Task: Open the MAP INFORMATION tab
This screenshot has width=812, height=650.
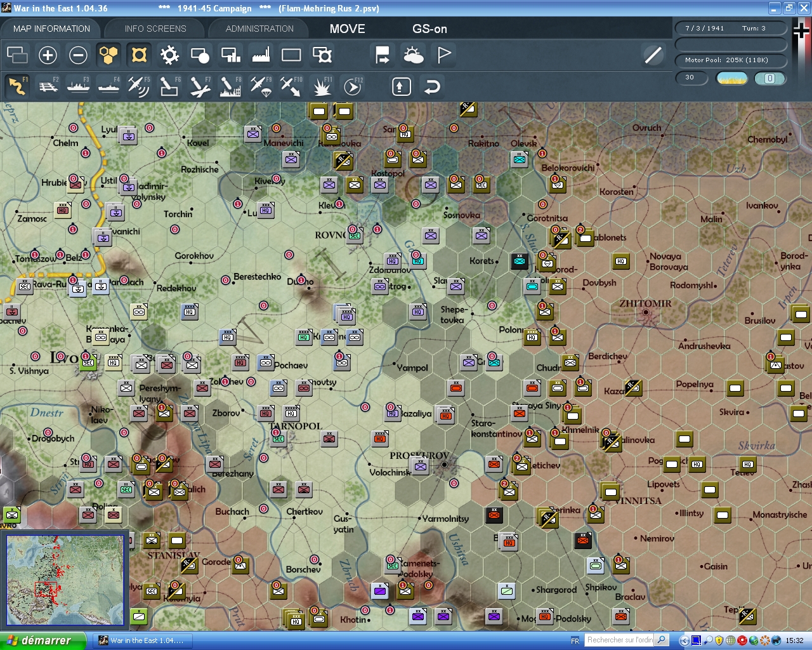Action: 51,29
